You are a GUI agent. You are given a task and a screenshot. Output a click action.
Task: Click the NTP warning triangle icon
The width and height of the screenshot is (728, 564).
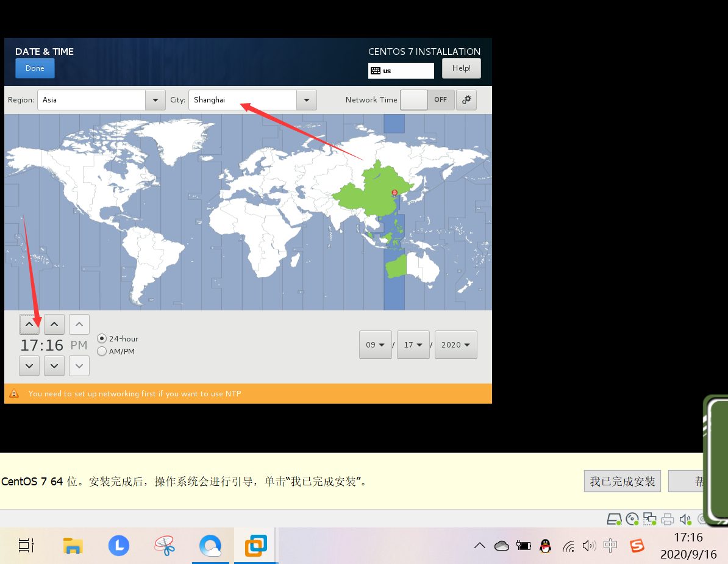click(15, 394)
